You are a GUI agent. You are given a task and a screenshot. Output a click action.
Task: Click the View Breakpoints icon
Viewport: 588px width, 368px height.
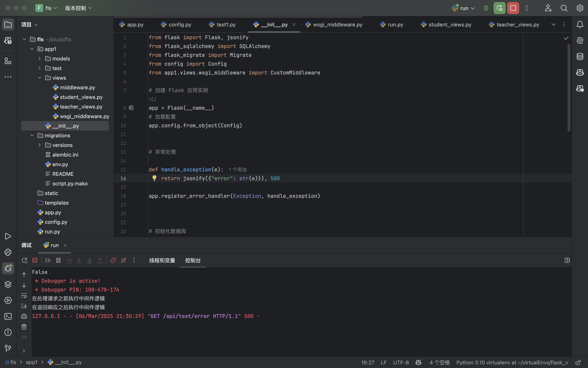click(x=113, y=260)
